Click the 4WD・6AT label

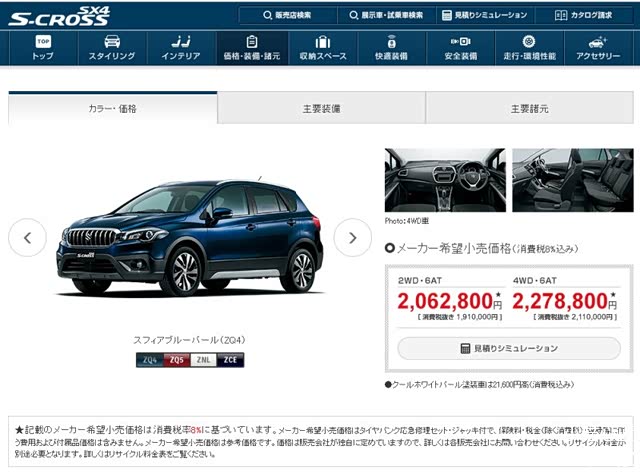click(x=535, y=280)
